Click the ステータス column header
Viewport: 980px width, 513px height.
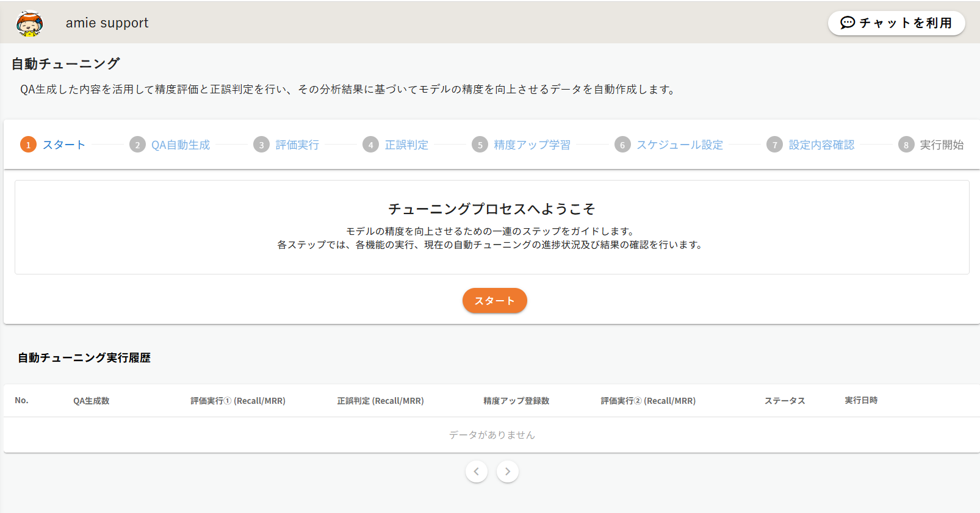785,401
